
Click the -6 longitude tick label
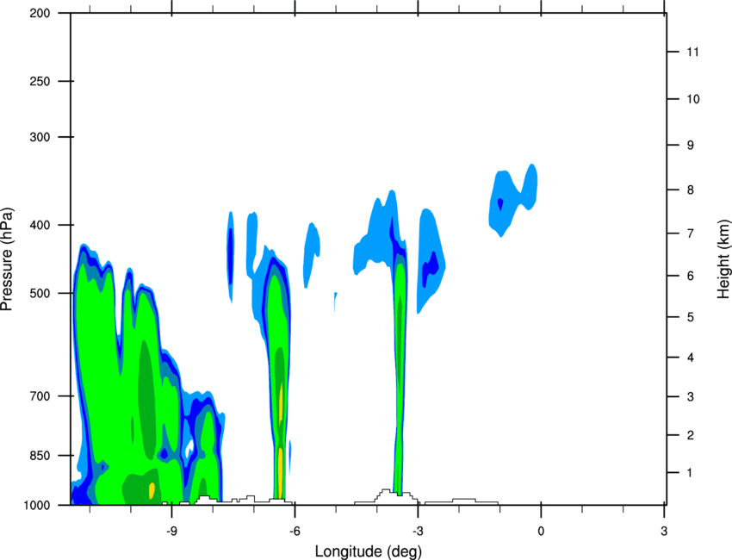click(x=295, y=532)
